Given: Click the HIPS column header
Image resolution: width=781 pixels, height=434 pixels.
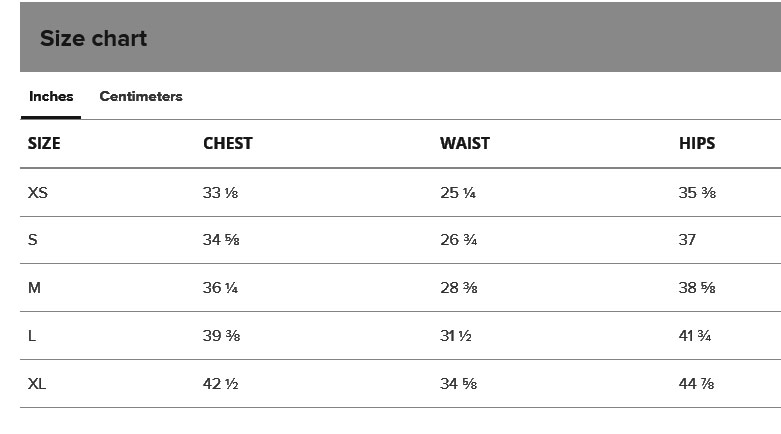Looking at the screenshot, I should coord(697,144).
